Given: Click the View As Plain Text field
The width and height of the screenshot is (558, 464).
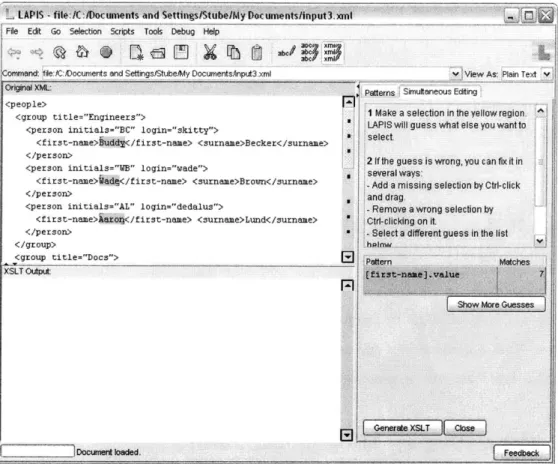Looking at the screenshot, I should tap(521, 74).
